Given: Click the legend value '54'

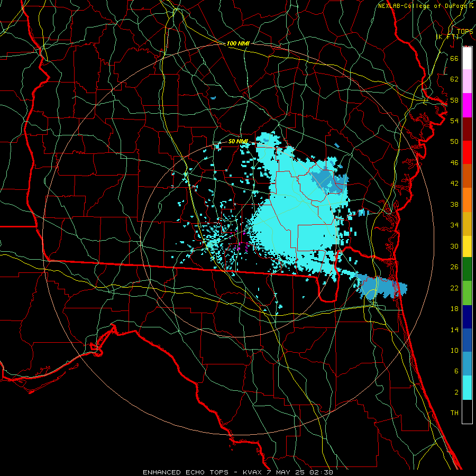Looking at the screenshot, I should coord(454,121).
